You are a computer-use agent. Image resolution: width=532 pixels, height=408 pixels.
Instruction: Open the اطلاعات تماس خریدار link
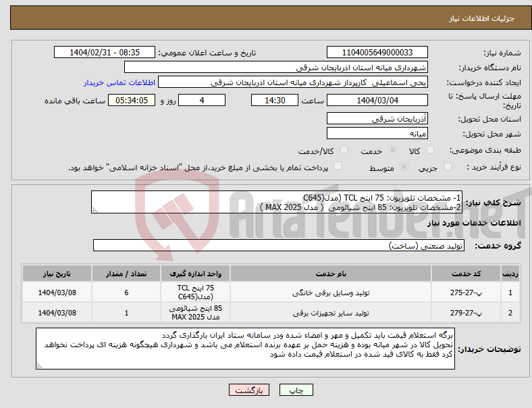[119, 82]
